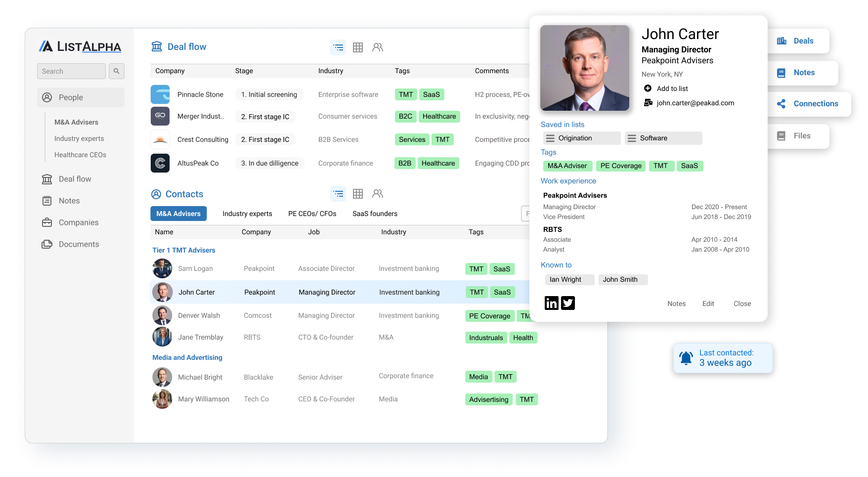Click inside the Search input field
Image resolution: width=868 pixels, height=477 pixels.
coord(71,71)
